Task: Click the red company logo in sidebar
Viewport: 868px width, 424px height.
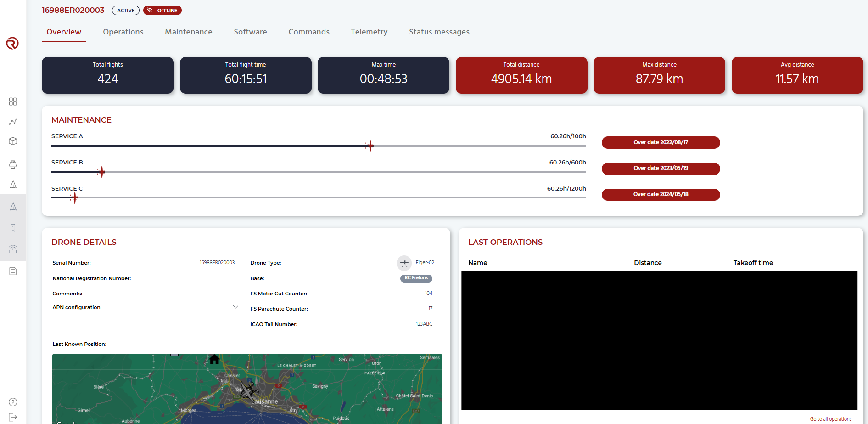Action: (x=12, y=43)
